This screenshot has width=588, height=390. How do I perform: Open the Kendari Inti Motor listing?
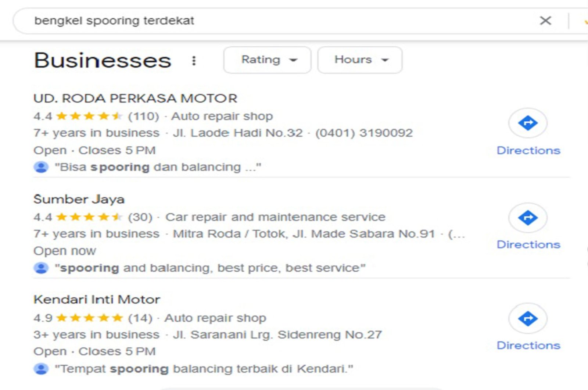(97, 300)
